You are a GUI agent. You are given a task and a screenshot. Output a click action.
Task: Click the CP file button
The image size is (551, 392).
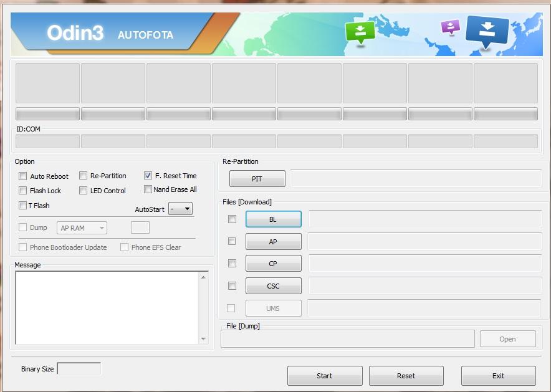click(274, 264)
